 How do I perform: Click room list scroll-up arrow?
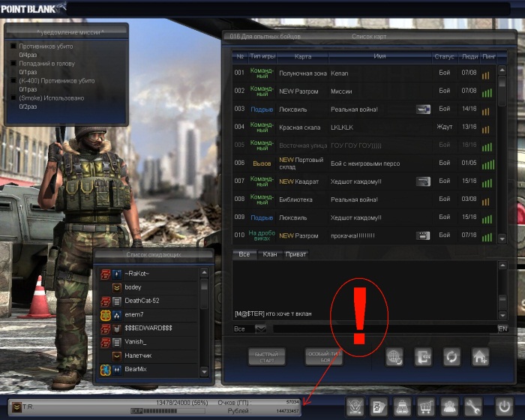(502, 70)
